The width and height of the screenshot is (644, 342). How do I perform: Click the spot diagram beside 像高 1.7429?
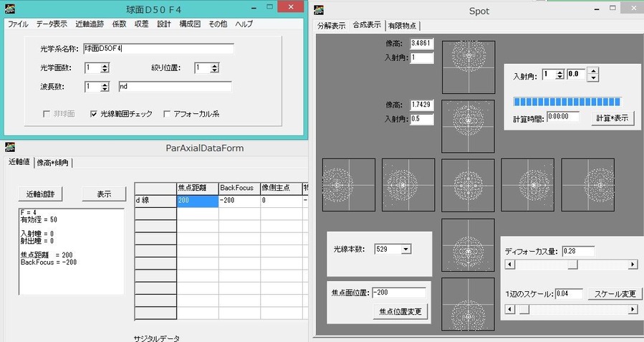point(468,126)
